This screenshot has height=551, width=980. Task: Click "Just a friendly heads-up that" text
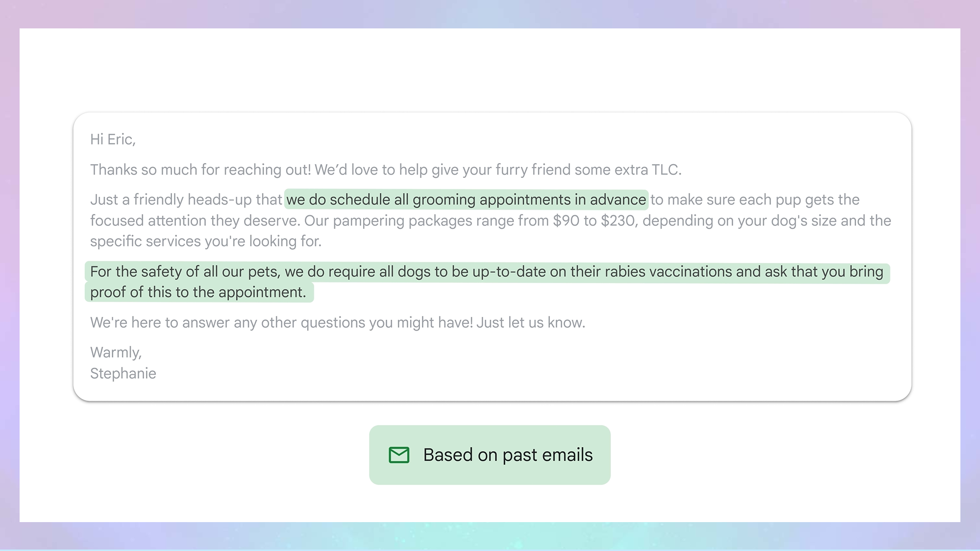tap(186, 200)
